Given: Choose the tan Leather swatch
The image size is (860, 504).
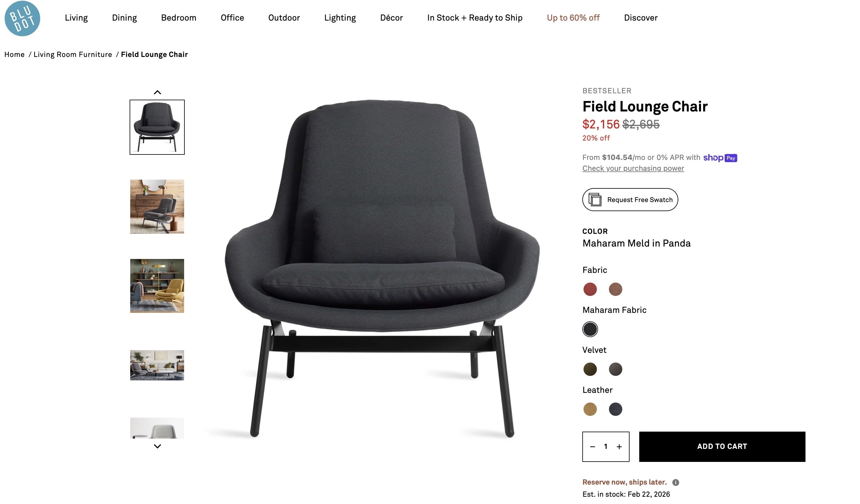Looking at the screenshot, I should [x=590, y=409].
